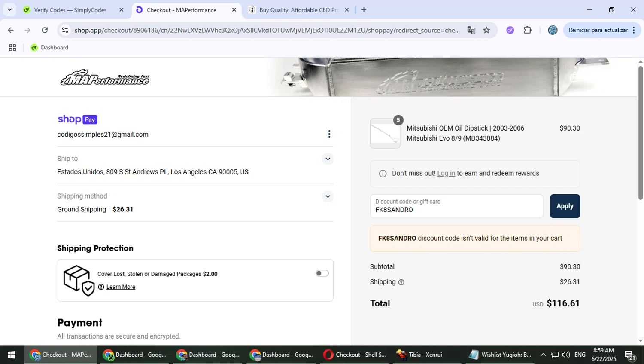Open Checkout - Shell S... Opera taskbar item
The image size is (644, 364).
point(355,355)
